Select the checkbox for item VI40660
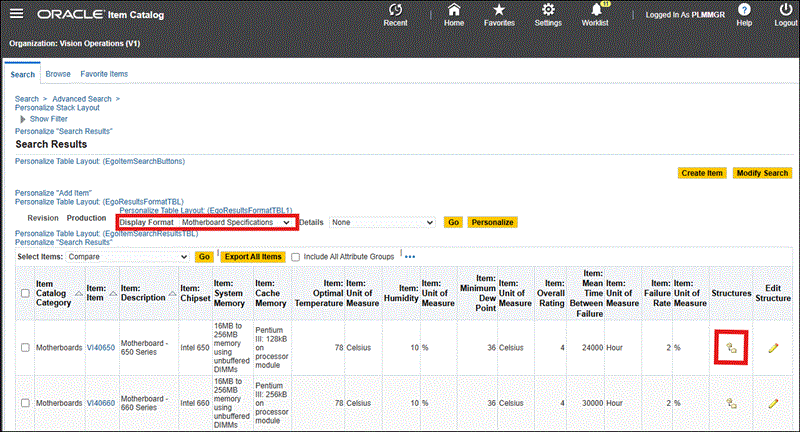Image resolution: width=800 pixels, height=432 pixels. point(25,403)
